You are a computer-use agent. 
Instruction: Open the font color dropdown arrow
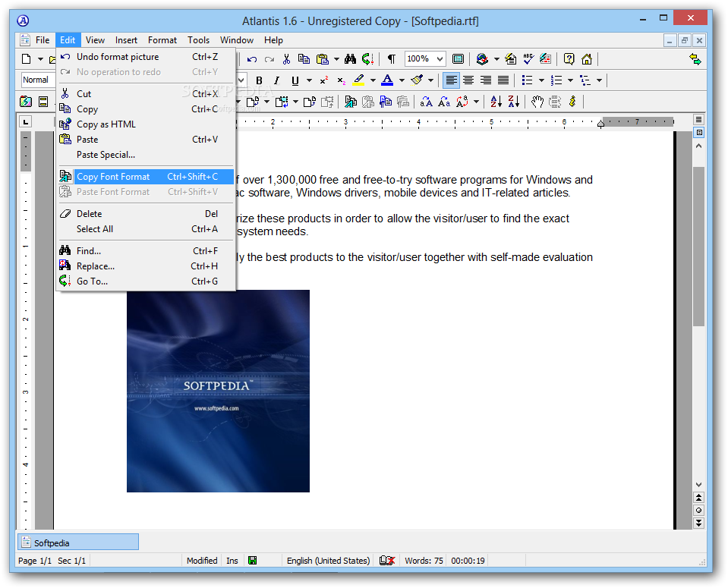pyautogui.click(x=402, y=80)
